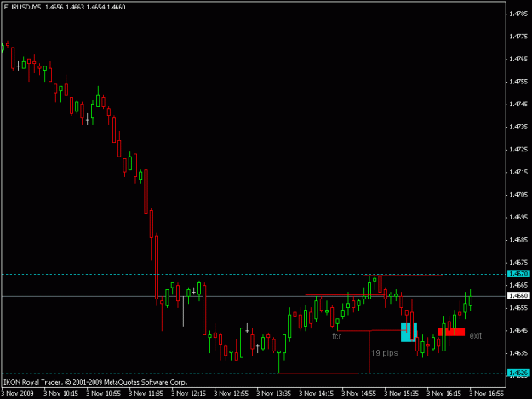Click the '3 Nov 11:35' time label

[x=146, y=394]
